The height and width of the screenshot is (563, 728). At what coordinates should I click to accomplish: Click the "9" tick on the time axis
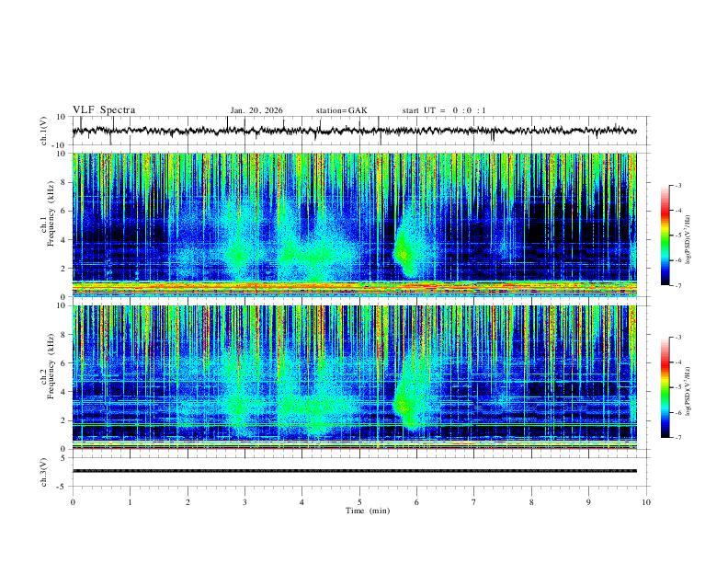click(x=588, y=502)
